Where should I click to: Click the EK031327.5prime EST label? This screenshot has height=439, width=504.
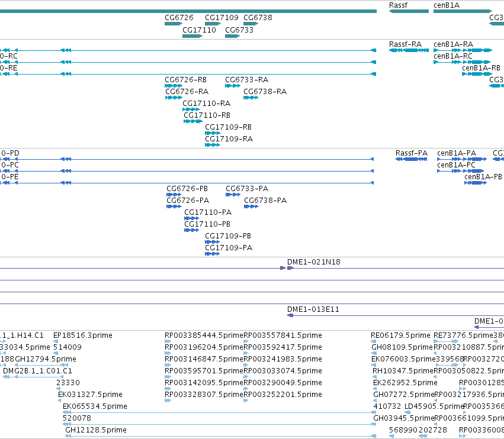[x=90, y=395]
